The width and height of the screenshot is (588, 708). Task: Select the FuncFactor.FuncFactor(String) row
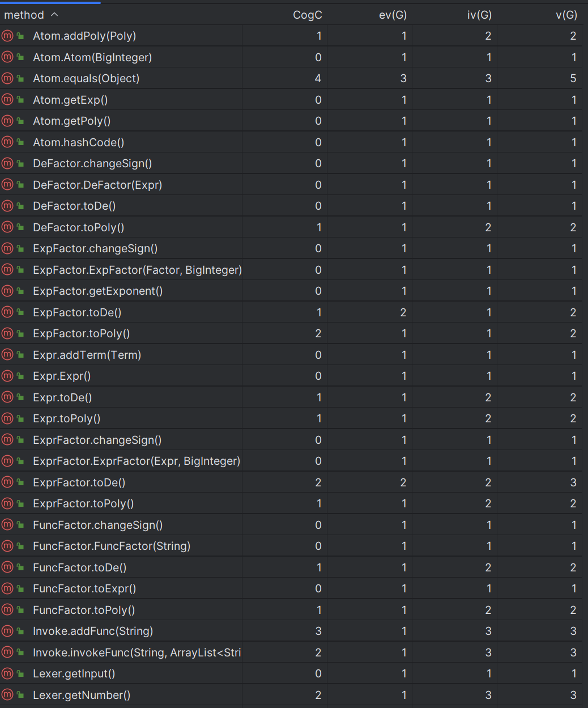coord(294,546)
